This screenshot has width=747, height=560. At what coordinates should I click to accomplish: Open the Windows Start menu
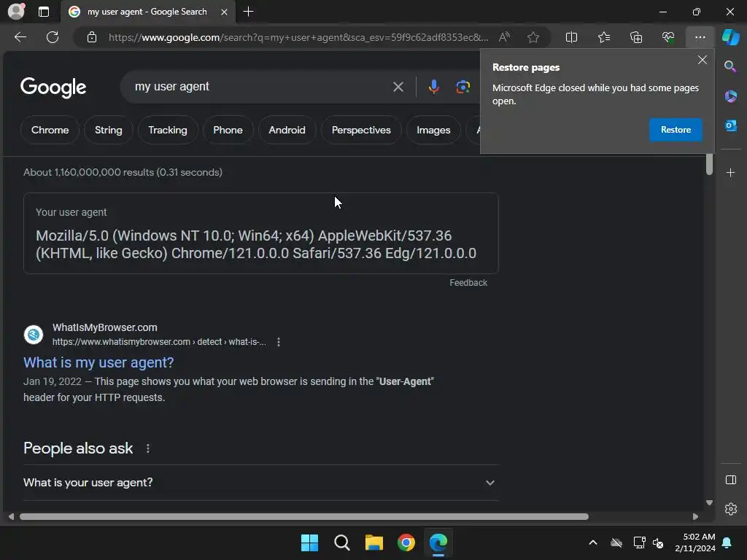click(x=309, y=542)
